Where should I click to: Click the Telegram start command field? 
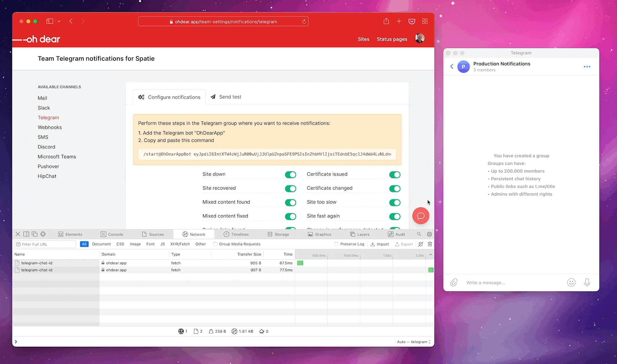[x=267, y=154]
